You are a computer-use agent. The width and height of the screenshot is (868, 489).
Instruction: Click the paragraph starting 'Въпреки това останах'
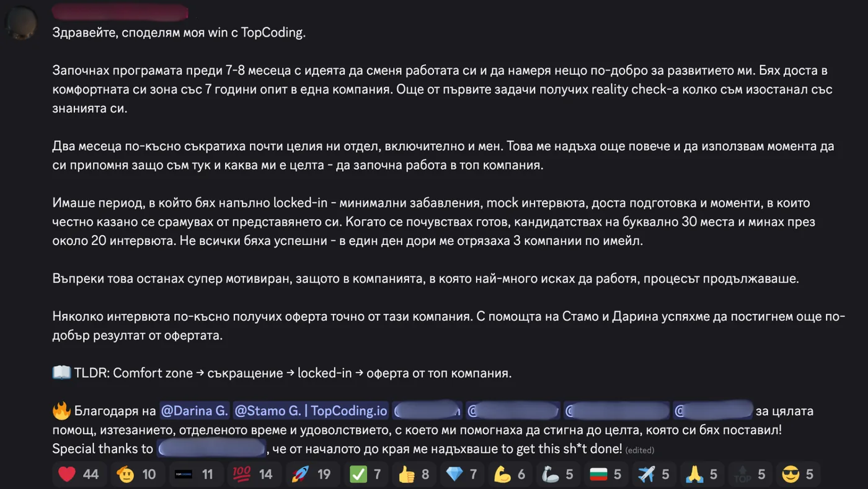[426, 279]
